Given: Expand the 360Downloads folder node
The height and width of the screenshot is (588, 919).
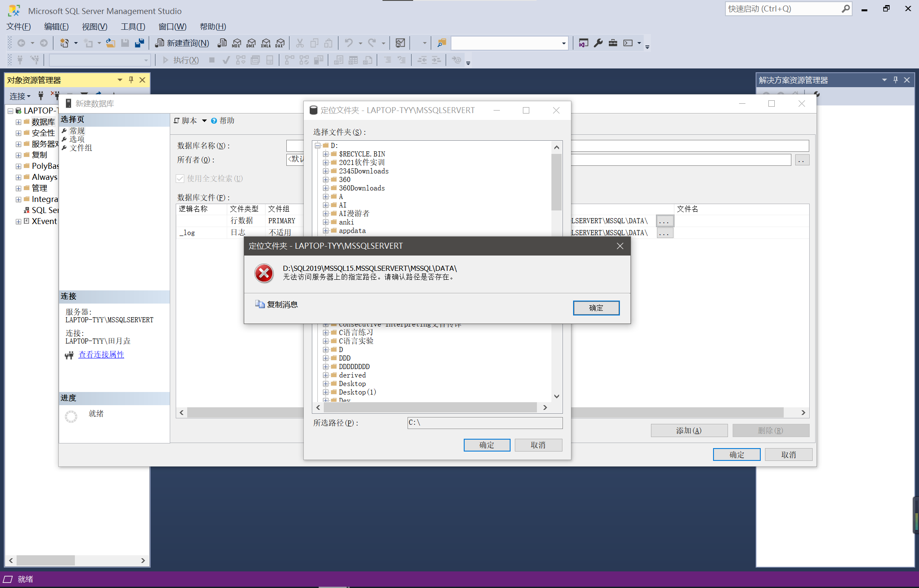Looking at the screenshot, I should click(x=325, y=188).
